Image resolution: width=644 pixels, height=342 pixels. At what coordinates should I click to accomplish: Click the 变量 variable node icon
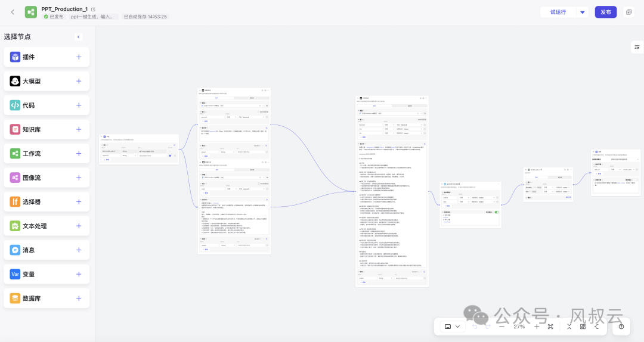coord(15,274)
